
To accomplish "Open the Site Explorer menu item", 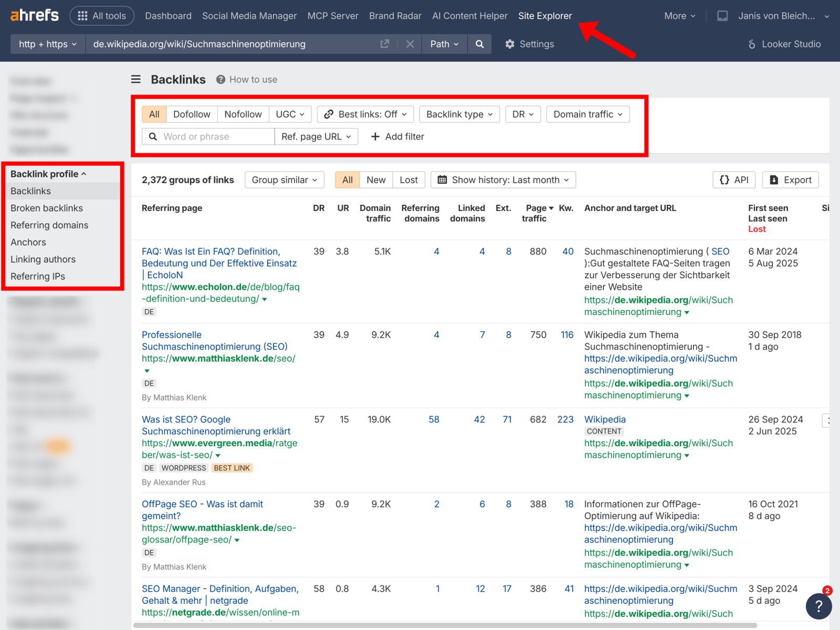I will click(x=544, y=16).
